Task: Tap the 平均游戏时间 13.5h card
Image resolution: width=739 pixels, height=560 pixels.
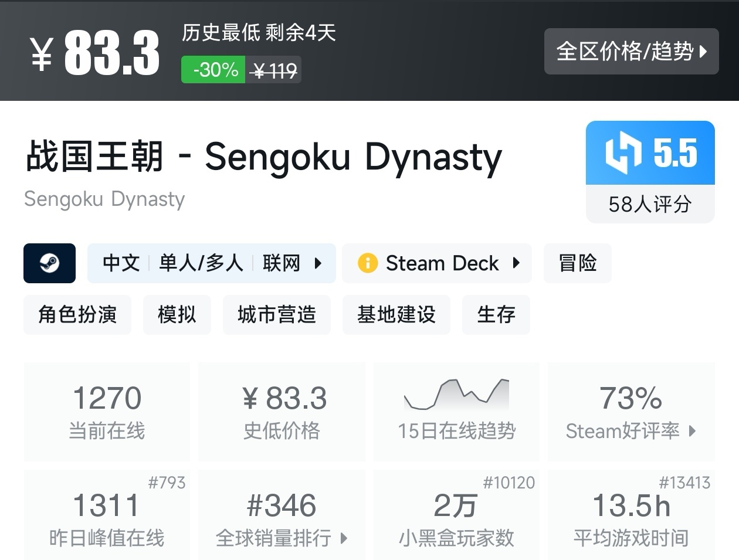Action: coord(631,515)
